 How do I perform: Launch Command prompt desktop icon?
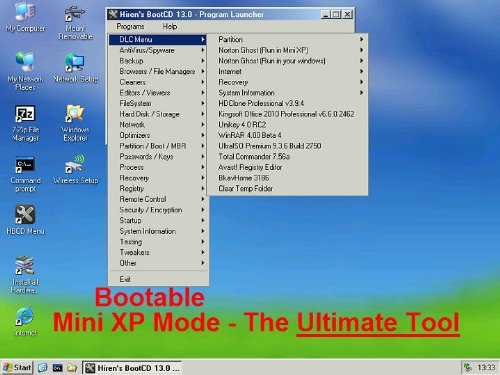(x=25, y=174)
